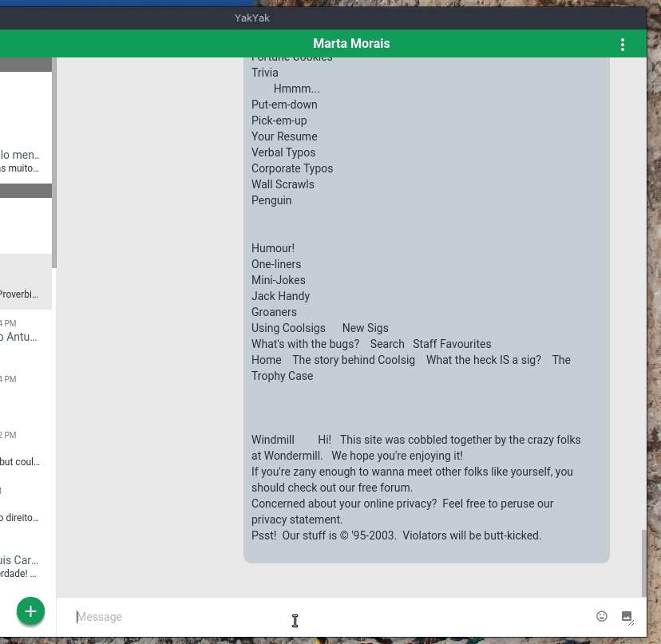This screenshot has width=661, height=644.
Task: Click 'Trophy Case' in the message
Action: click(282, 377)
